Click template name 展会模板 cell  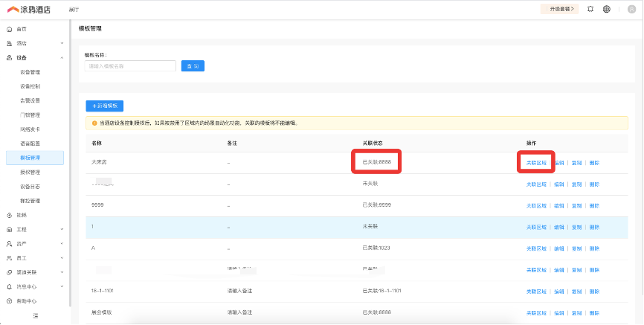click(101, 312)
